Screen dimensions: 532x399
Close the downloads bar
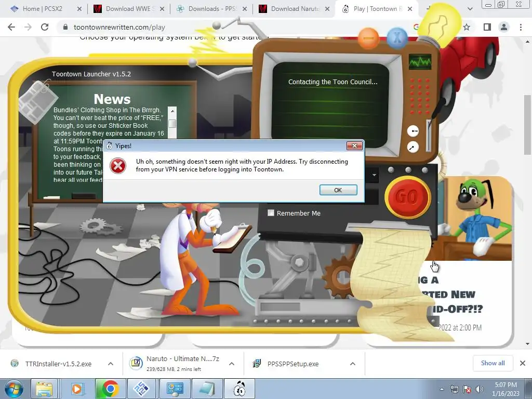click(523, 363)
